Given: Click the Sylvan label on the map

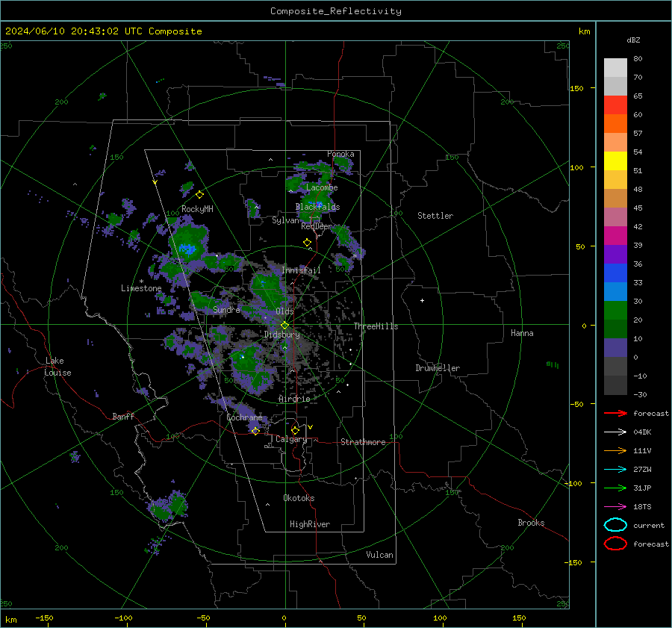Looking at the screenshot, I should pos(285,220).
